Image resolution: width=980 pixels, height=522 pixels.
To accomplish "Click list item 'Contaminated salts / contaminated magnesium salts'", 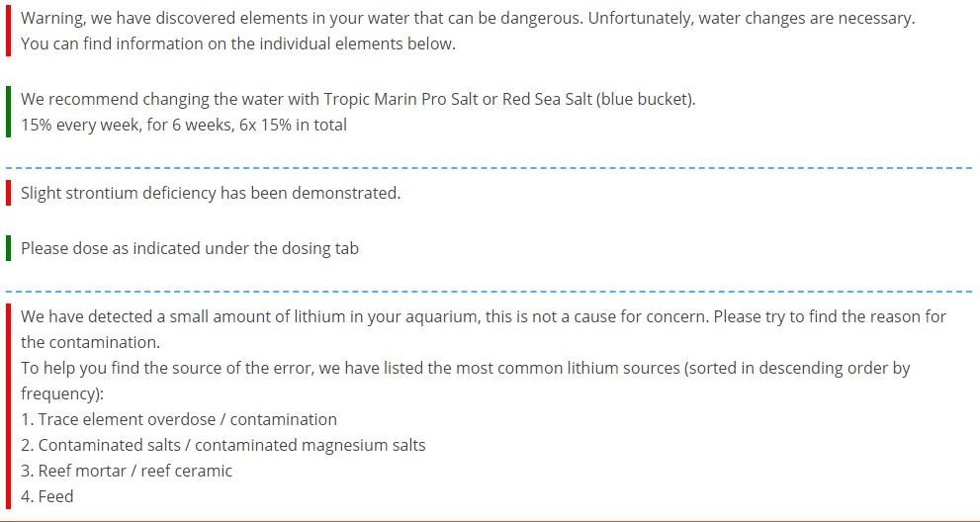I will tap(223, 445).
